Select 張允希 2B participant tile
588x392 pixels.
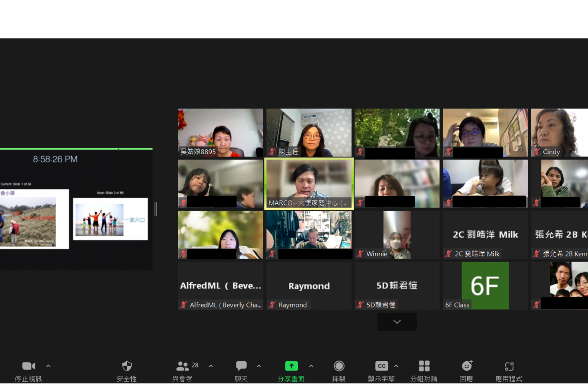(x=560, y=235)
